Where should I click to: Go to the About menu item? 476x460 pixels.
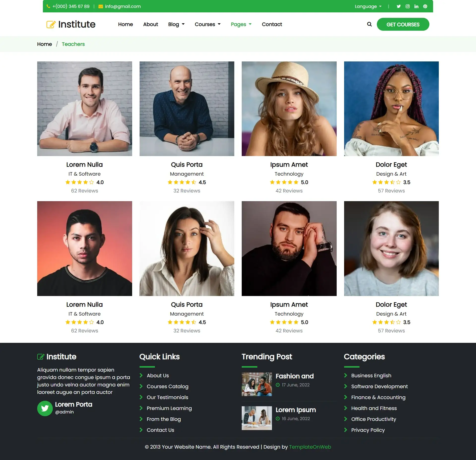150,24
